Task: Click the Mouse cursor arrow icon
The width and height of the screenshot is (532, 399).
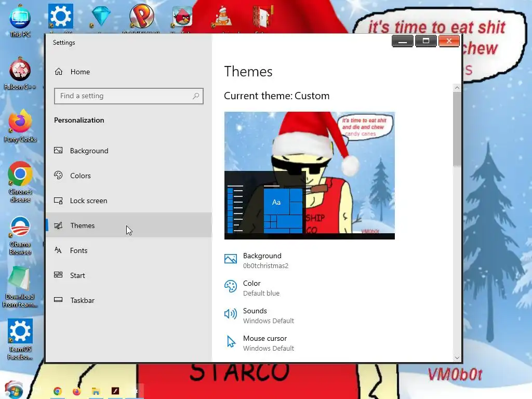Action: coord(231,342)
